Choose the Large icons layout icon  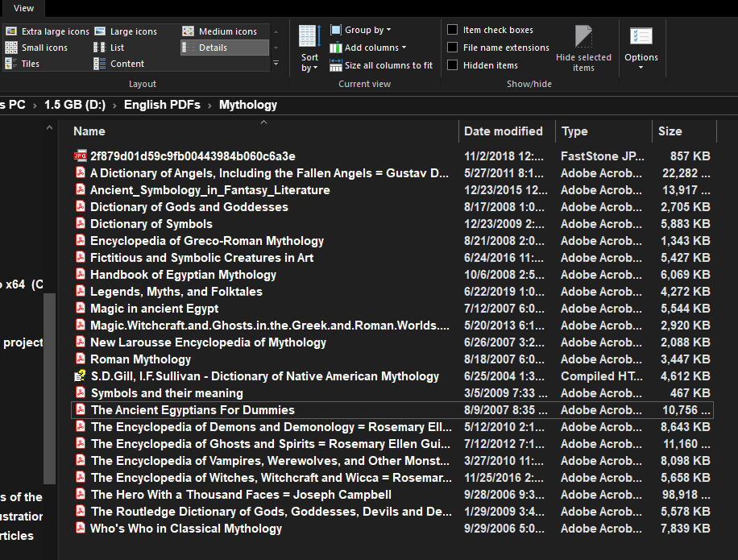click(100, 31)
